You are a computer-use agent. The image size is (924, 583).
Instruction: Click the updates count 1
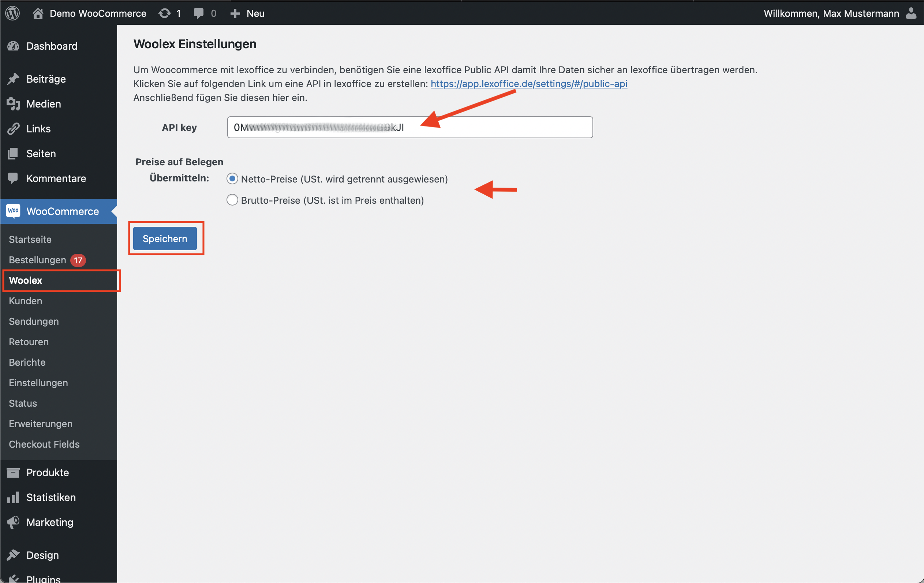coord(179,14)
